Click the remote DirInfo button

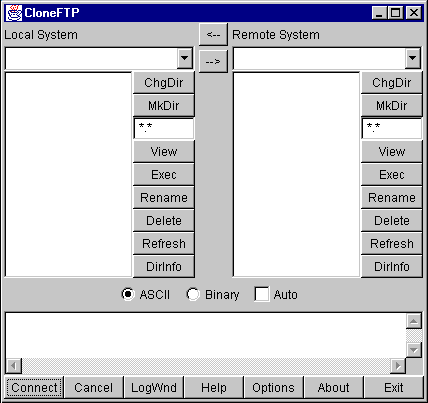click(392, 267)
